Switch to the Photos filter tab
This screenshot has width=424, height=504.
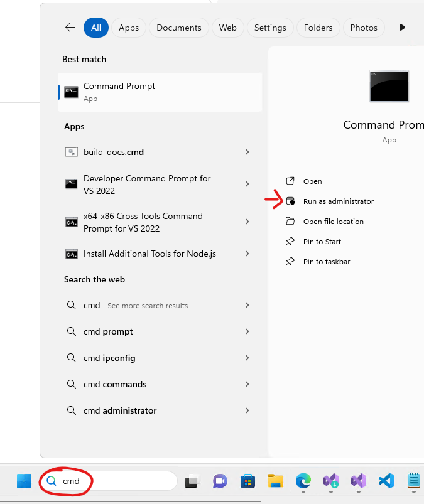[364, 28]
